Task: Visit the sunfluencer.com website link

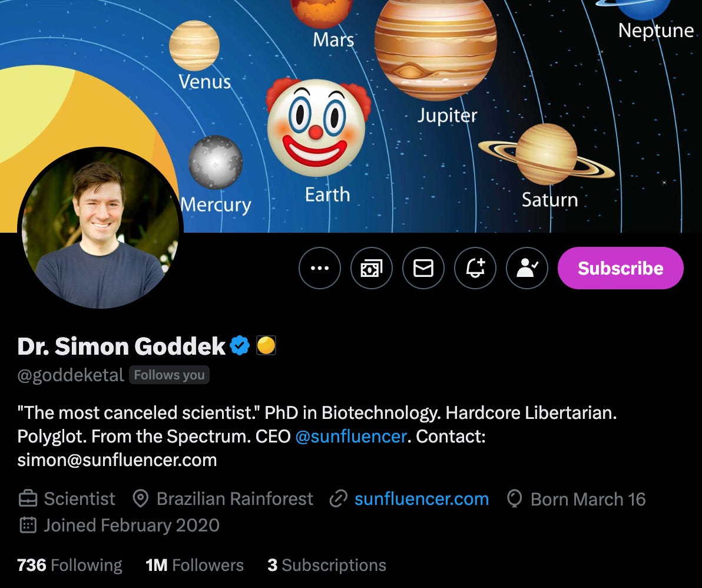Action: click(x=422, y=499)
